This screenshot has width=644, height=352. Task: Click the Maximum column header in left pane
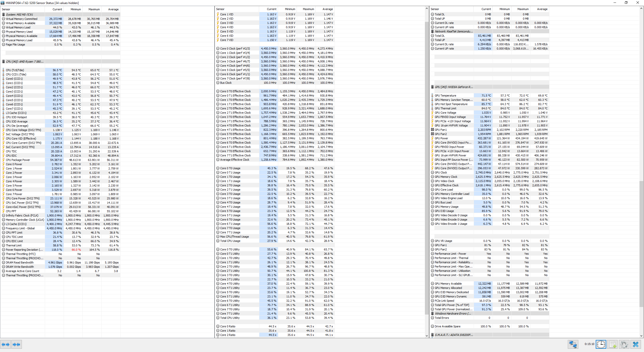(x=94, y=9)
